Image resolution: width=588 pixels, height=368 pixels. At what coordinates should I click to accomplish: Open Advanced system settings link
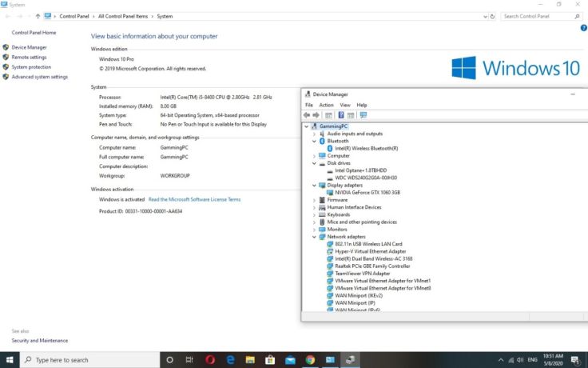(x=39, y=77)
